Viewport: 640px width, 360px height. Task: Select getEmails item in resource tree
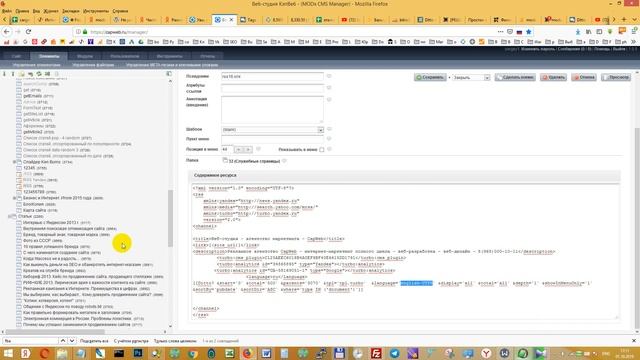(x=33, y=96)
